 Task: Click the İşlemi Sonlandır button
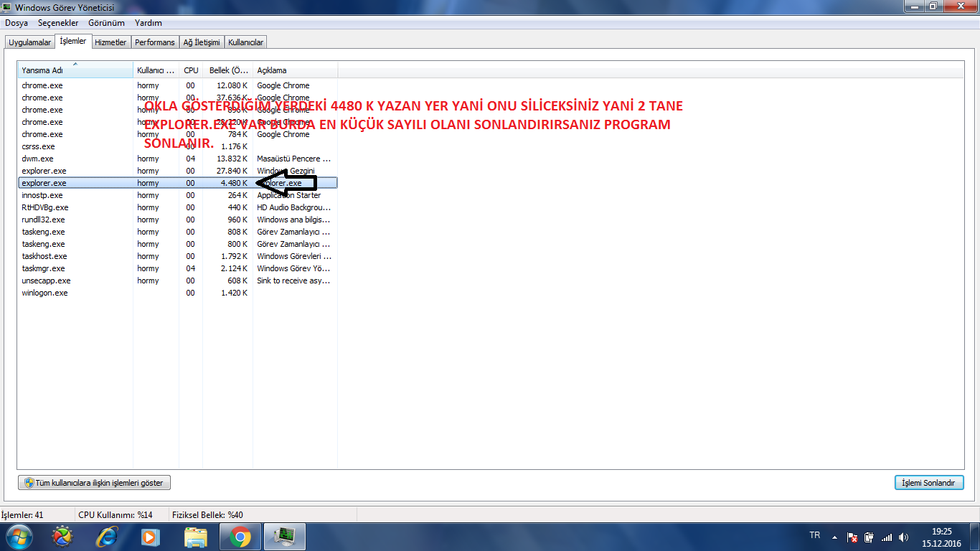pos(929,483)
